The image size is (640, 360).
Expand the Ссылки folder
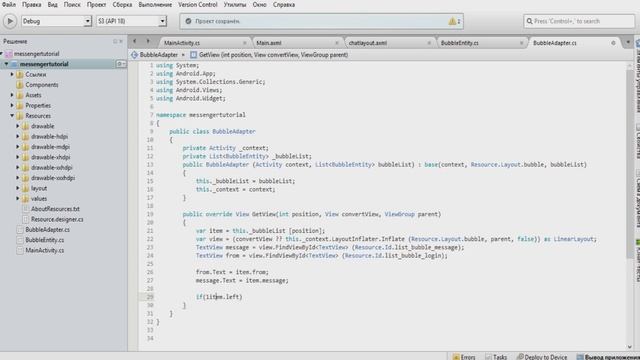12,74
